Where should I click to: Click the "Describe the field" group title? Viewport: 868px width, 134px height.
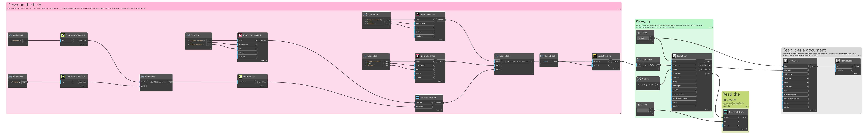24,5
